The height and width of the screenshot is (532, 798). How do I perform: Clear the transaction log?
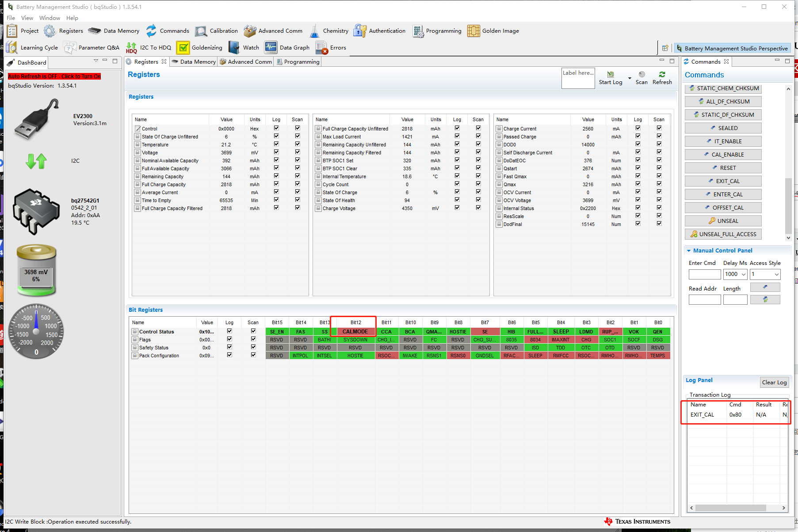[774, 383]
